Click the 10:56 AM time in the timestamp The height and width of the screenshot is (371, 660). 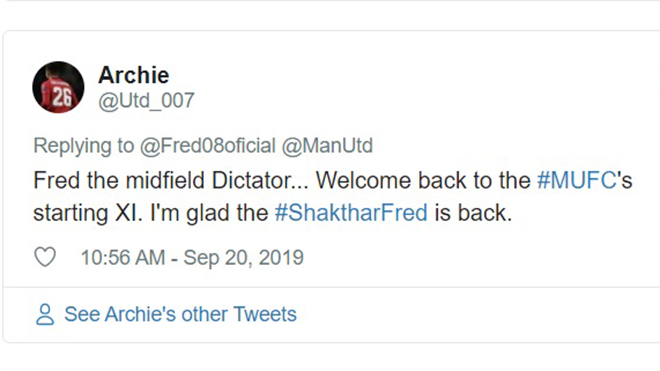[123, 257]
